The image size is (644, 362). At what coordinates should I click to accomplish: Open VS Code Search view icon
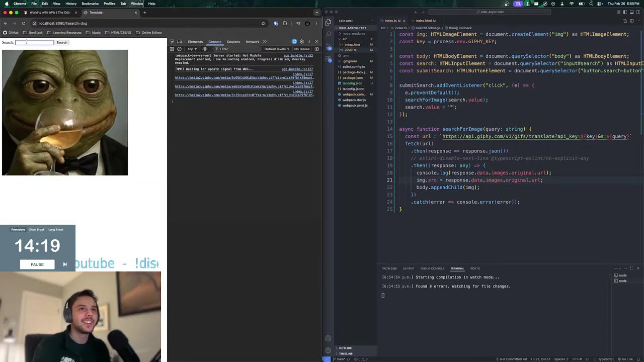pos(328,34)
